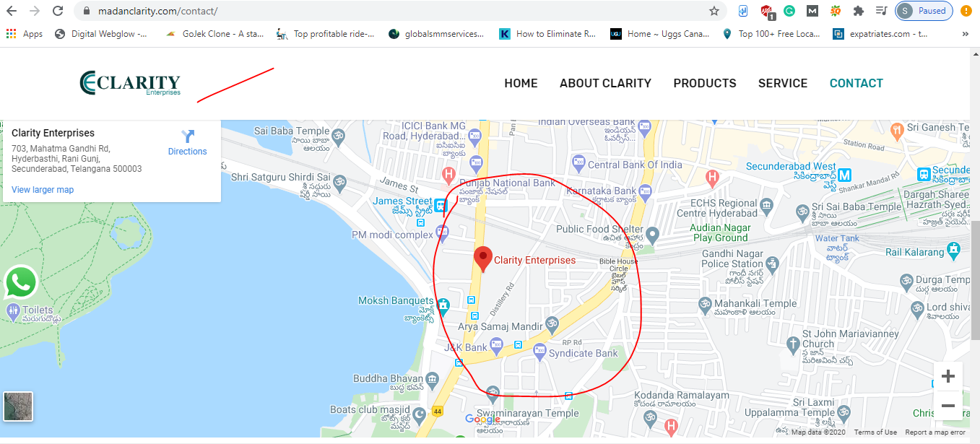The width and height of the screenshot is (980, 444).
Task: Switch to satellite view thumbnail
Action: (18, 406)
